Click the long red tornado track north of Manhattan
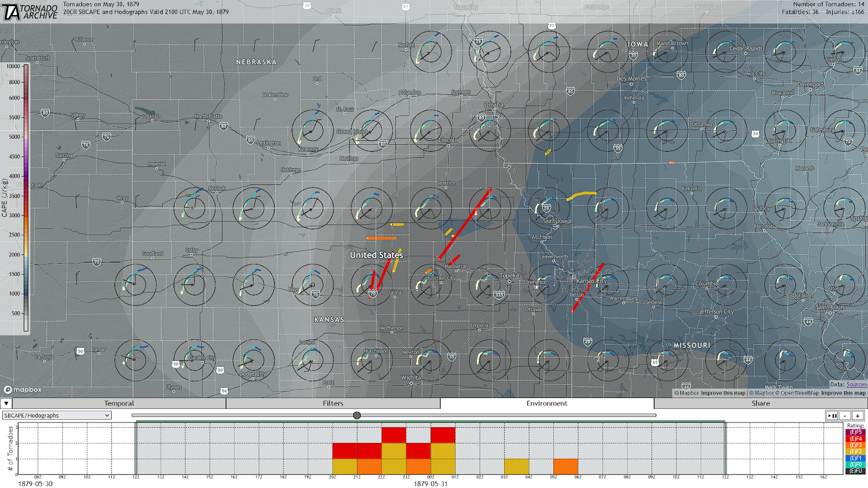This screenshot has width=868, height=488. [465, 223]
